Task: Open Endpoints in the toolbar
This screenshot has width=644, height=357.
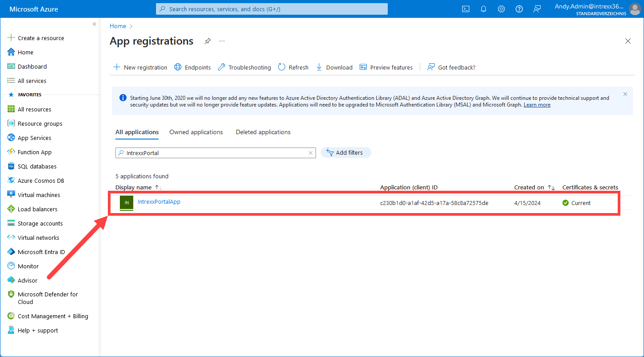Action: (x=193, y=67)
